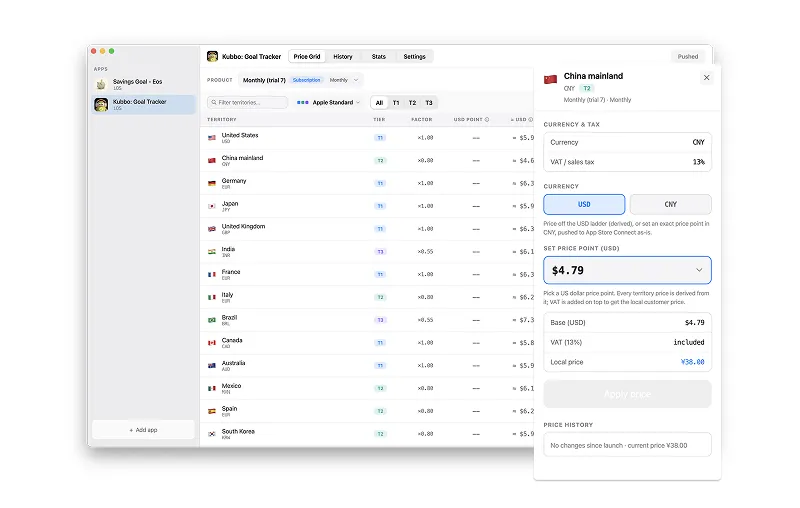
Task: Click the Apply price button
Action: 627,394
